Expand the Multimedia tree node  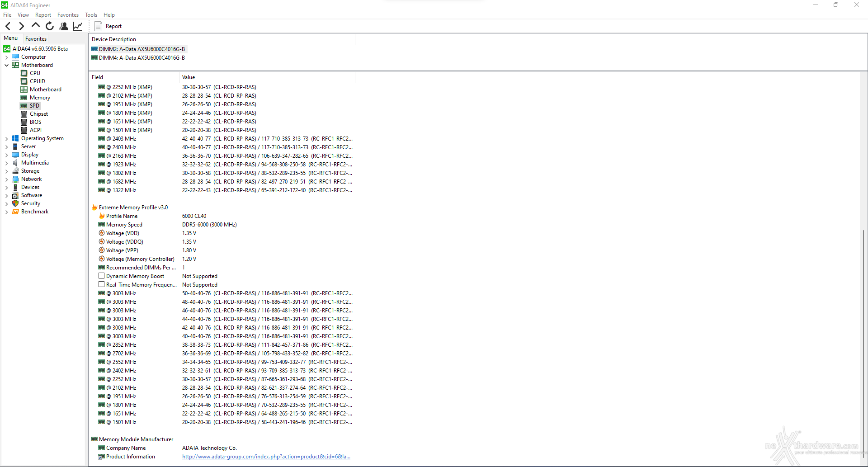6,163
